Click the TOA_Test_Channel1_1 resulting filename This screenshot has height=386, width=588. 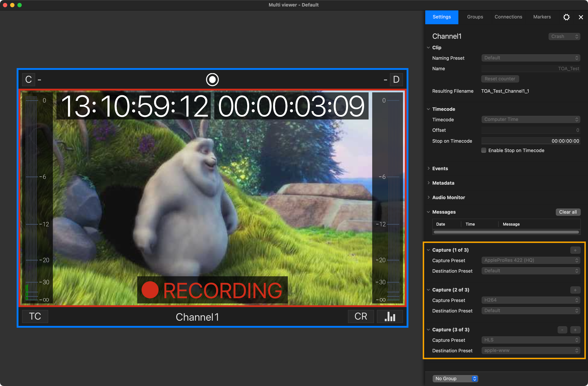click(x=505, y=91)
